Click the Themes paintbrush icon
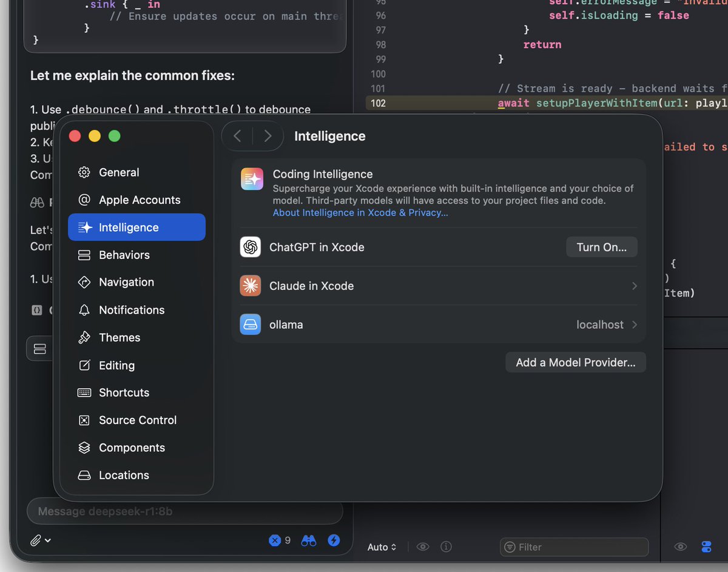728x572 pixels. pos(84,338)
